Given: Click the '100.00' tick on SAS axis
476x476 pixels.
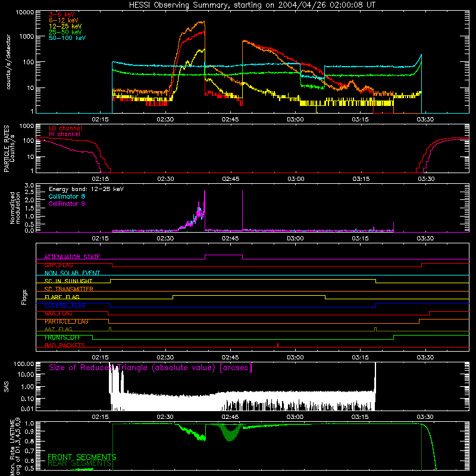Looking at the screenshot, I should click(24, 364).
